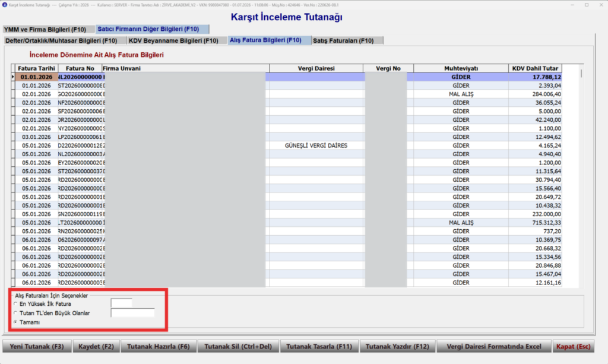The width and height of the screenshot is (608, 364).
Task: Switch to Satıcı Firmanın Diğer Bilgileri tab
Action: (x=153, y=29)
